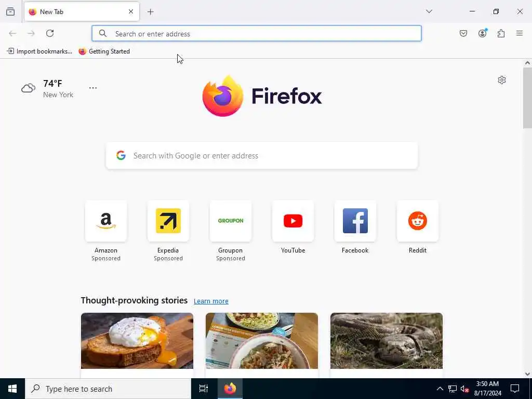Viewport: 532px width, 399px height.
Task: Click Learn more beside Thought-provoking stories
Action: [x=211, y=301]
